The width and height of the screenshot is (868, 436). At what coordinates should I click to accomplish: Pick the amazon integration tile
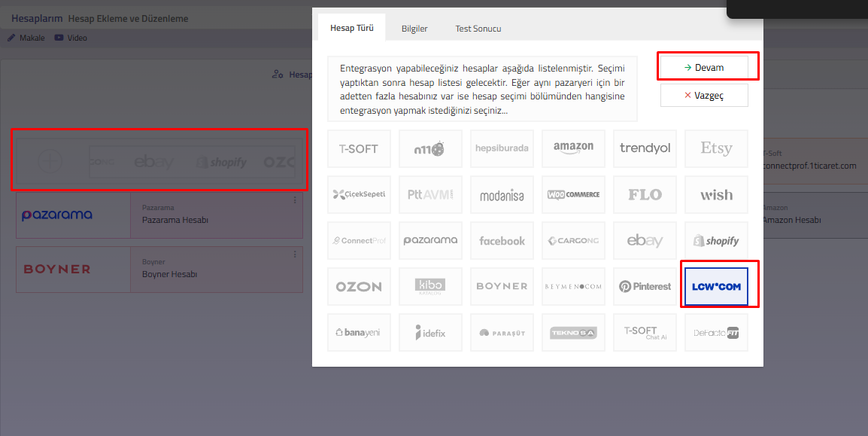[x=573, y=148]
